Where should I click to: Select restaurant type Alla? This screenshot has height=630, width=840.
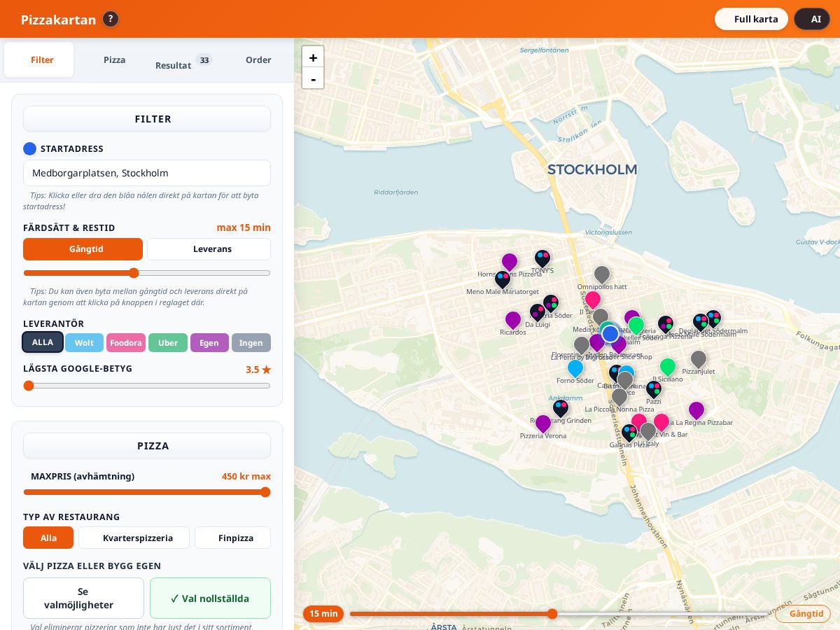pyautogui.click(x=48, y=538)
